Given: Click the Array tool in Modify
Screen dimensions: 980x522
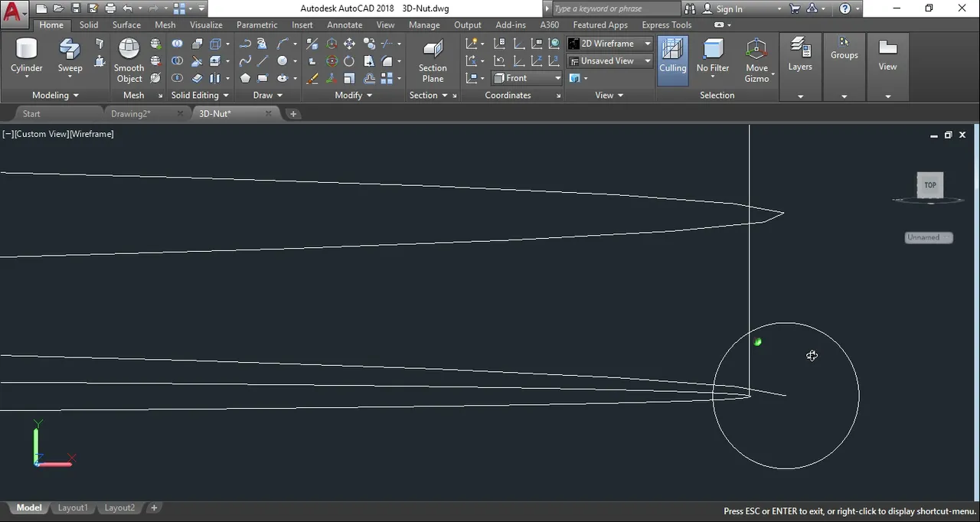Looking at the screenshot, I should coord(385,78).
